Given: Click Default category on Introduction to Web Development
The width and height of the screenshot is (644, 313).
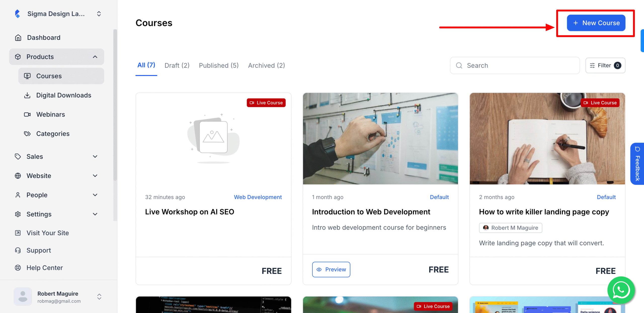Looking at the screenshot, I should [x=439, y=197].
